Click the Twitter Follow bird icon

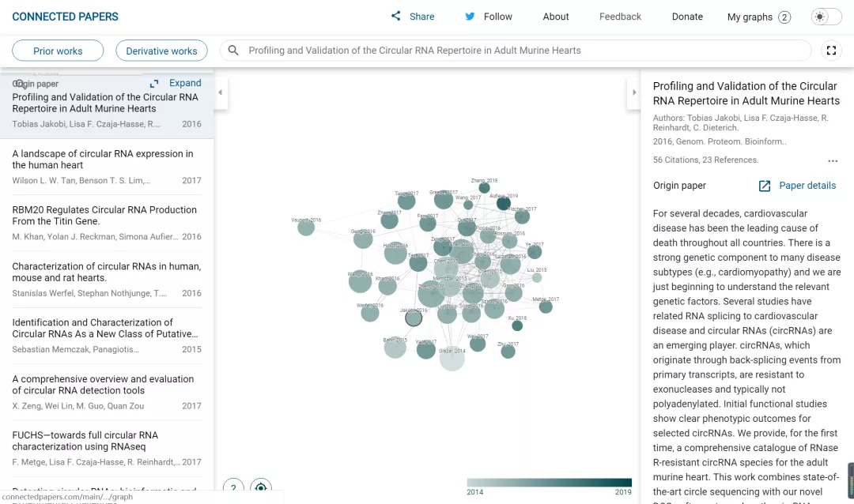coord(470,16)
